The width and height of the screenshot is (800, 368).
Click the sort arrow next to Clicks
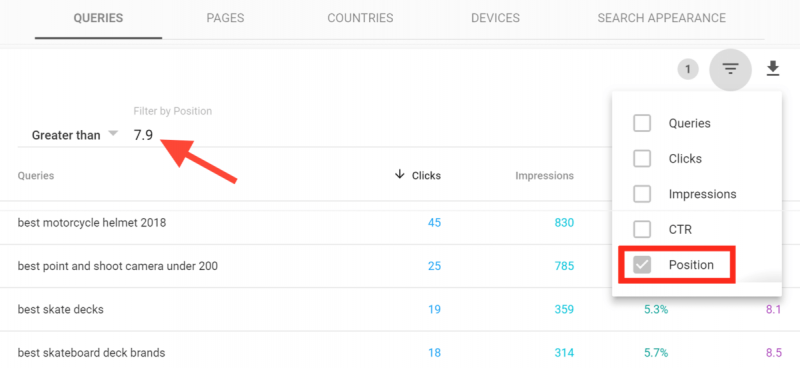point(399,175)
